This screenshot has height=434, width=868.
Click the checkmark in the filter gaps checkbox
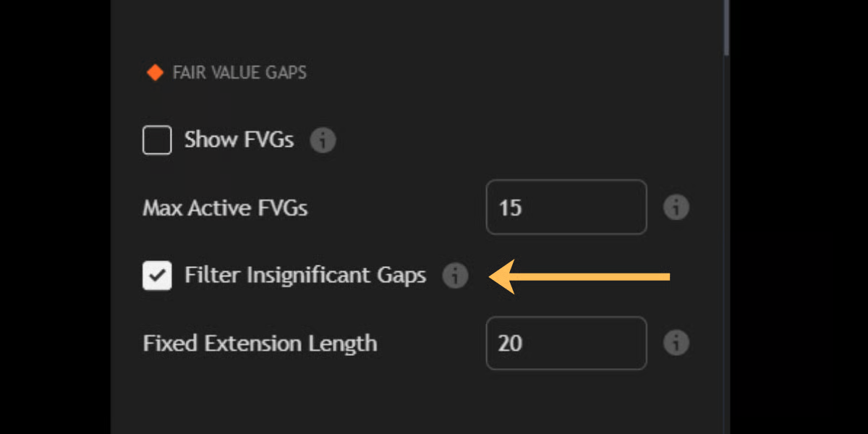[157, 276]
